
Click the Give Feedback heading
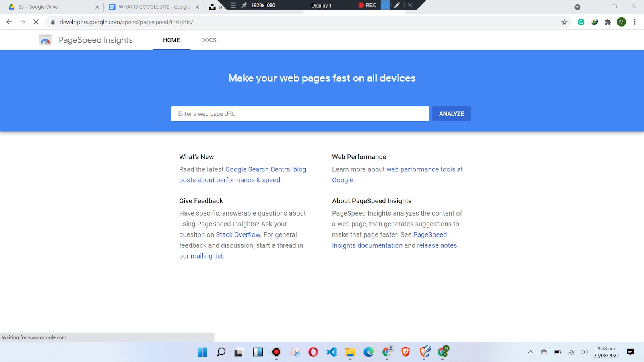[201, 201]
